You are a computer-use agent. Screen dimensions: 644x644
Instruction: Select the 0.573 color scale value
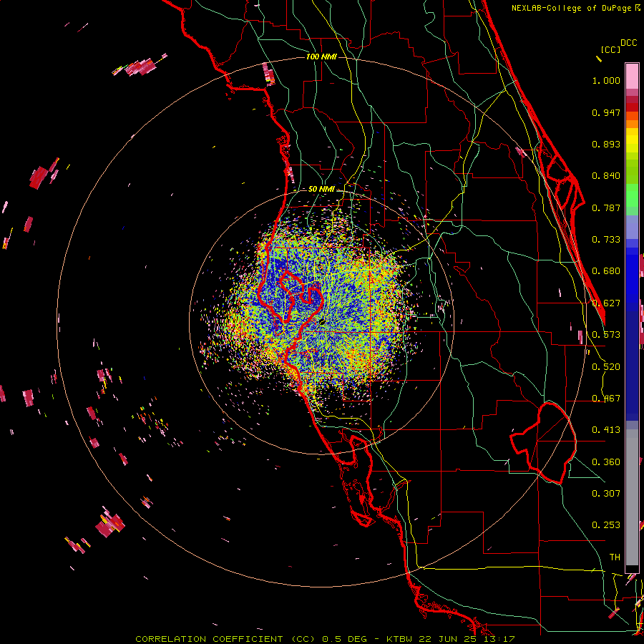coord(606,335)
